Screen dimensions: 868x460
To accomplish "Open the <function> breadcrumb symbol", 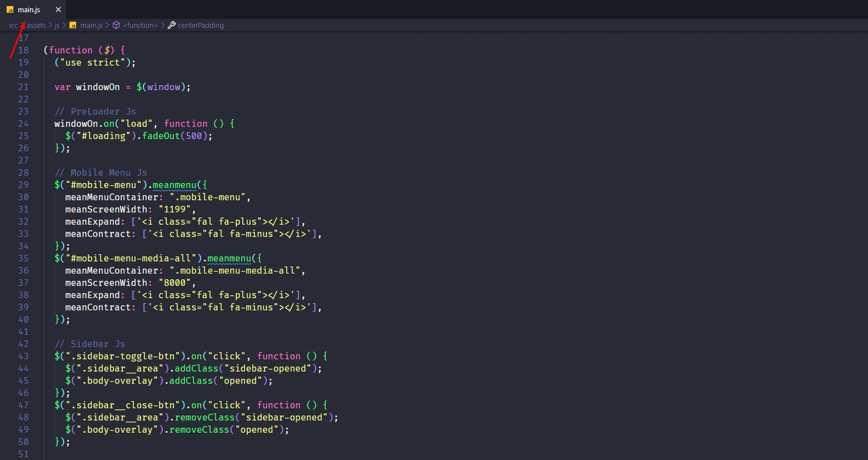I will point(140,25).
